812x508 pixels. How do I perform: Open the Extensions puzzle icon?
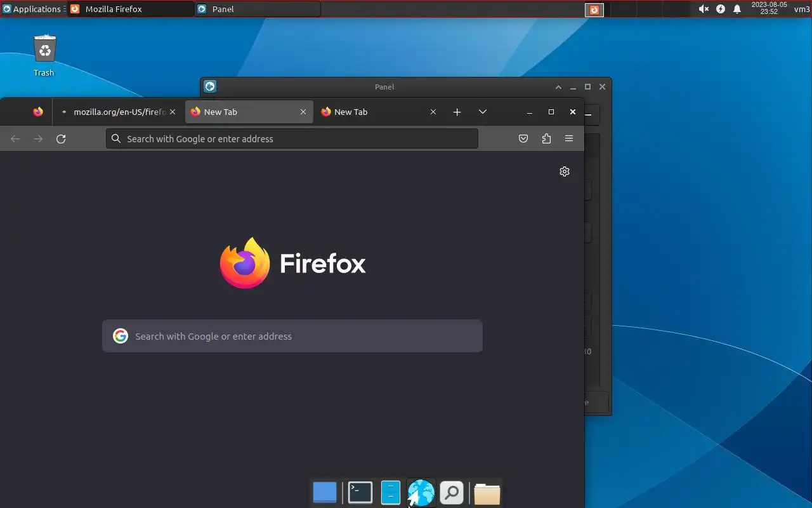point(546,138)
